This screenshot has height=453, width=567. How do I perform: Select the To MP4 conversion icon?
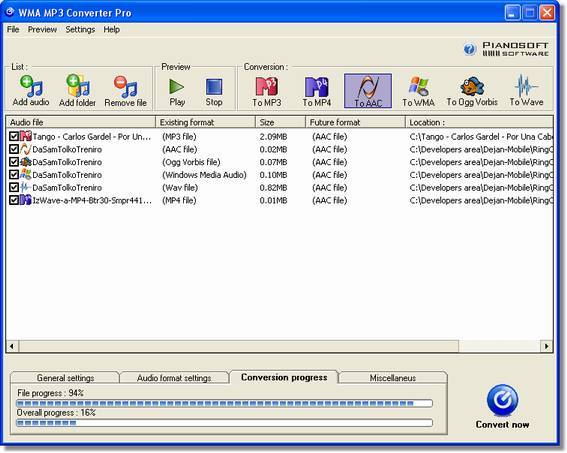click(317, 91)
